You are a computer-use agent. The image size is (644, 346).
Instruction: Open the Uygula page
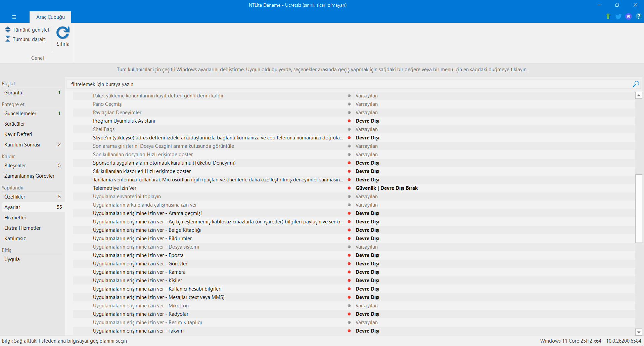click(32, 259)
